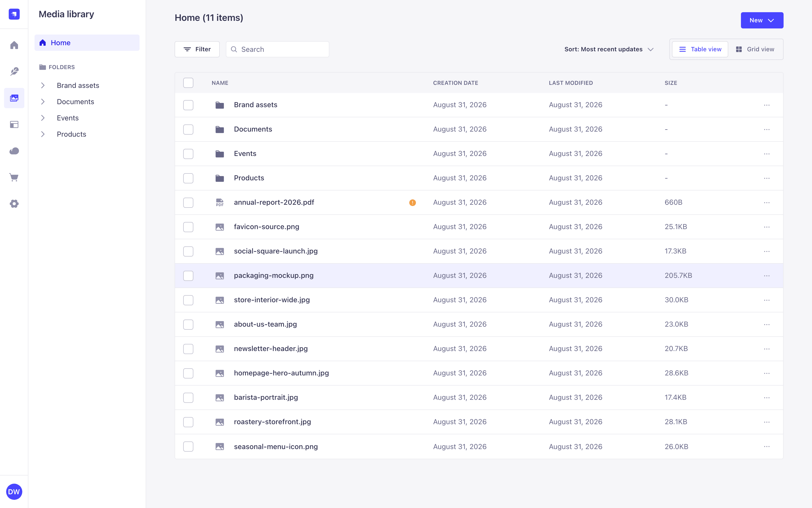Open store-interior-wide.jpg file

(x=272, y=300)
